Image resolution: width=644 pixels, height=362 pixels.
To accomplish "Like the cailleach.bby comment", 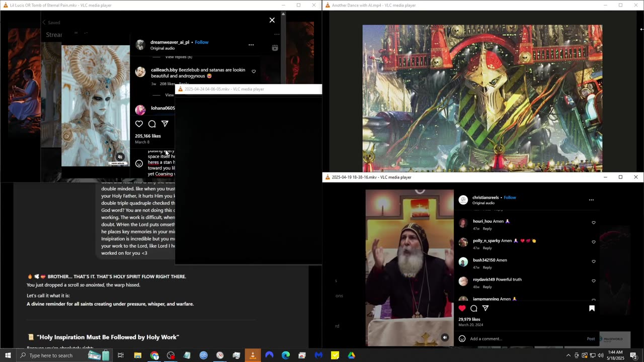I will tap(254, 71).
